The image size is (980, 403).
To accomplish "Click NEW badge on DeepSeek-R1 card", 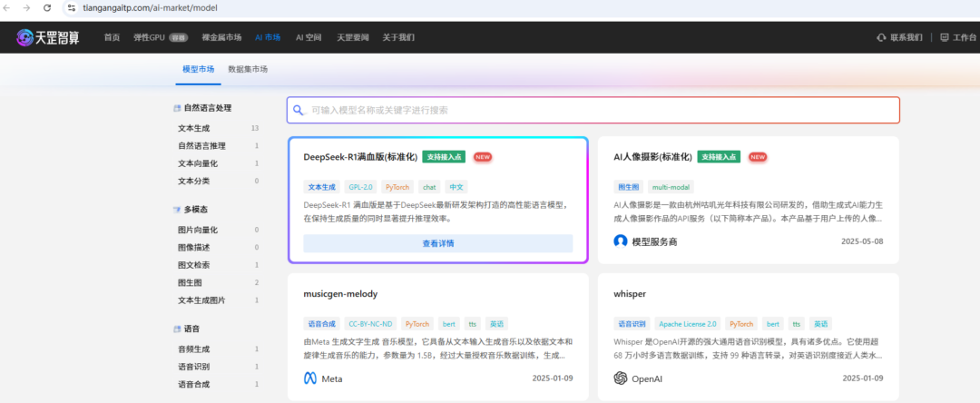I will coord(483,157).
